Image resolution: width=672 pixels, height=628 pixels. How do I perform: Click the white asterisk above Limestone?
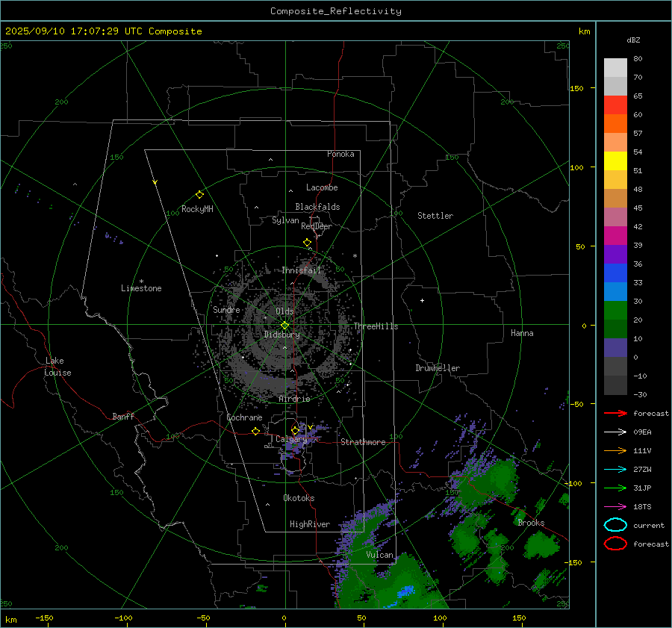pos(141,282)
